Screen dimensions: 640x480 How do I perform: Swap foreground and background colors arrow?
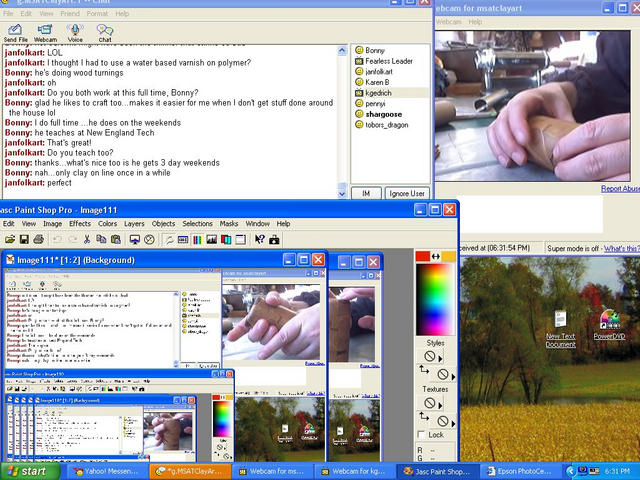436,256
